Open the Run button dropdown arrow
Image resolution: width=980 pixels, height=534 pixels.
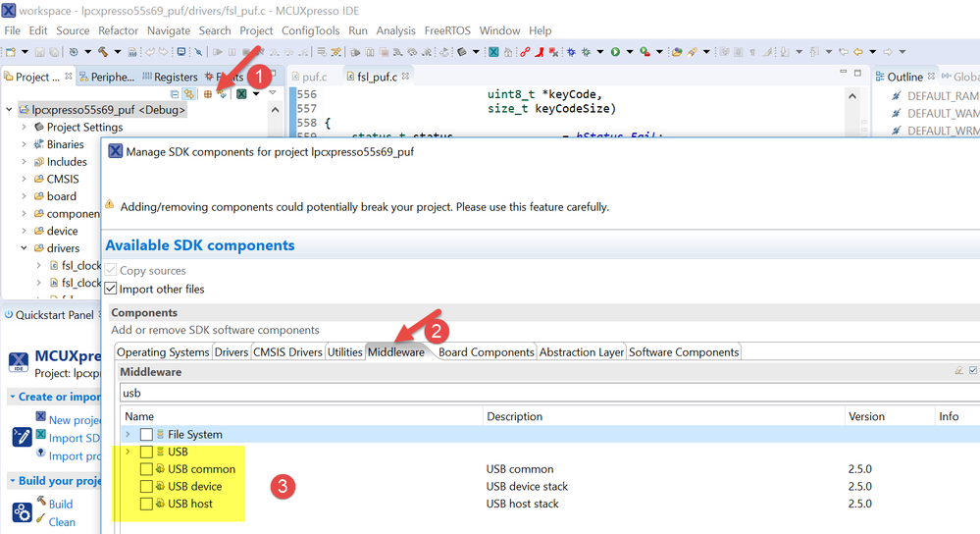(630, 52)
